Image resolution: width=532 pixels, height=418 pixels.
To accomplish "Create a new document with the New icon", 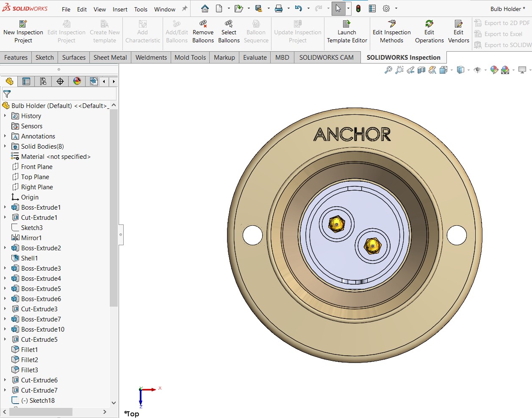I will coord(219,8).
